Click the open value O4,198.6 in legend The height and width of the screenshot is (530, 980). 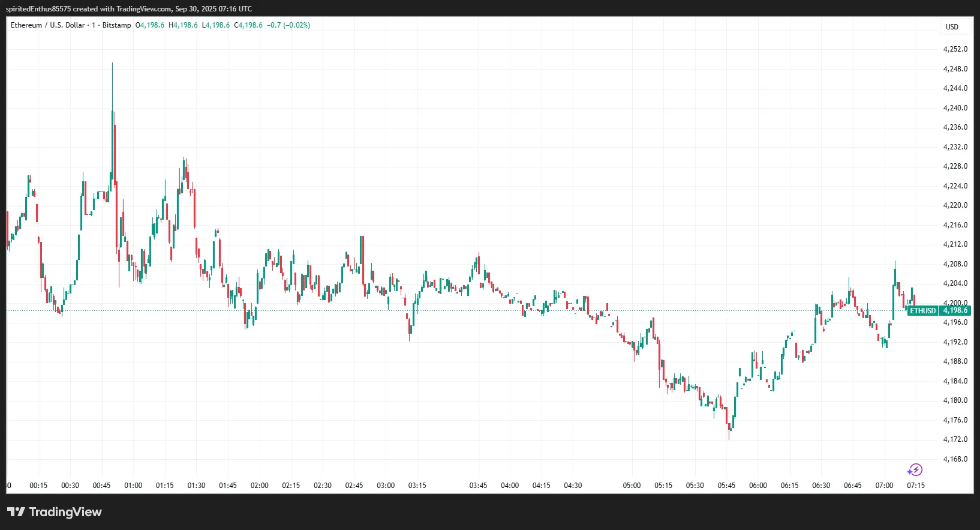click(150, 25)
